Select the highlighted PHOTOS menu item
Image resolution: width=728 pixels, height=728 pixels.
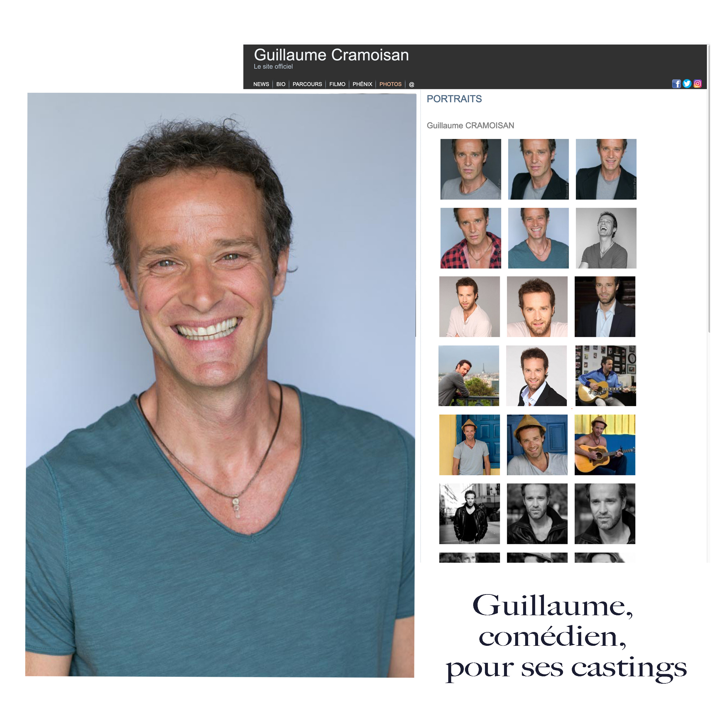[390, 84]
